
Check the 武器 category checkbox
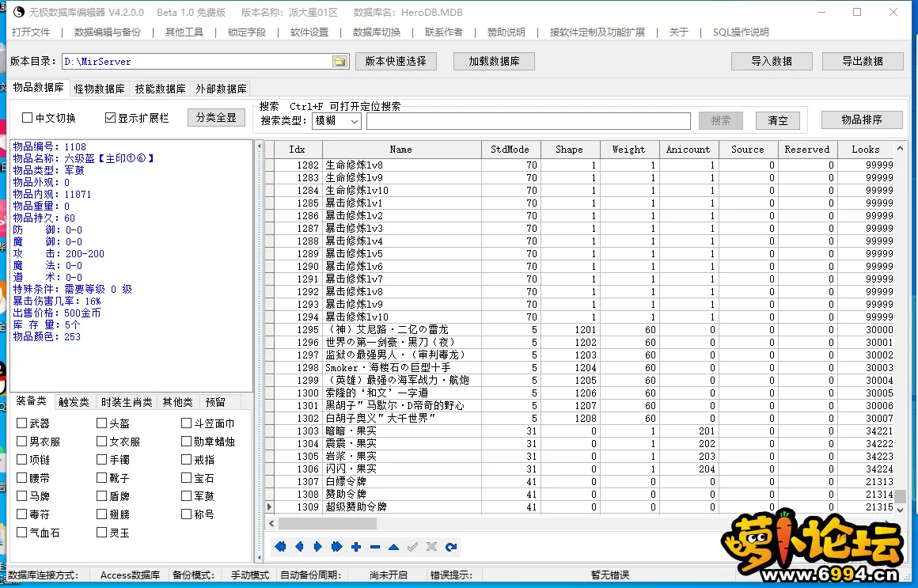21,423
